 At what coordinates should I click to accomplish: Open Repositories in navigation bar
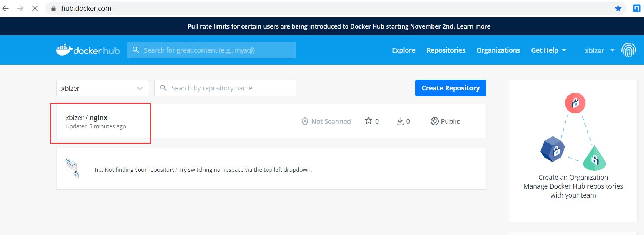(x=446, y=50)
